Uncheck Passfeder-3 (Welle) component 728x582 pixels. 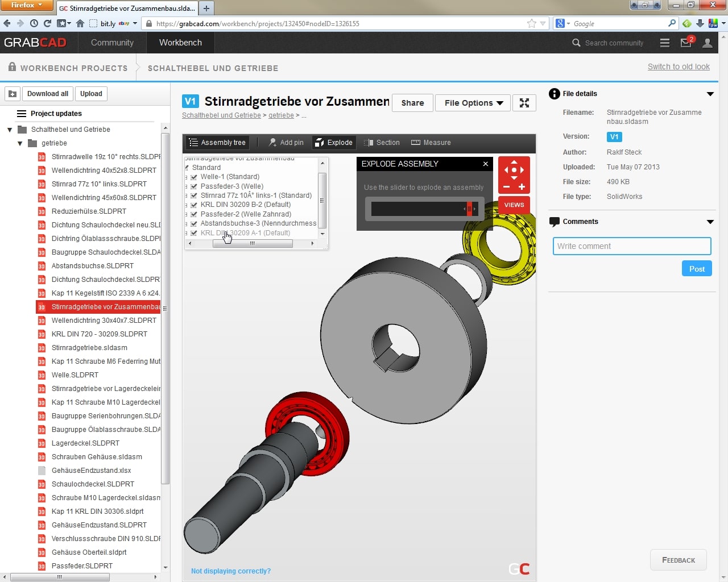[x=194, y=186]
